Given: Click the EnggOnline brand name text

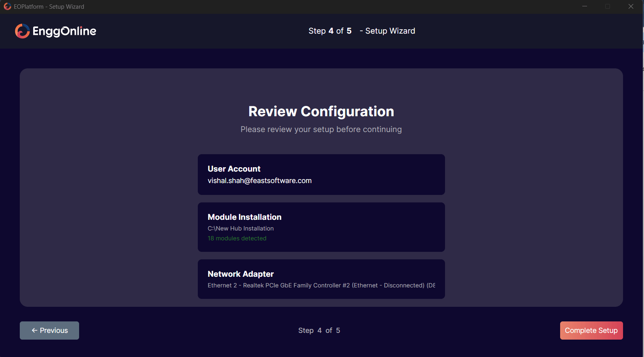Looking at the screenshot, I should coord(64,31).
